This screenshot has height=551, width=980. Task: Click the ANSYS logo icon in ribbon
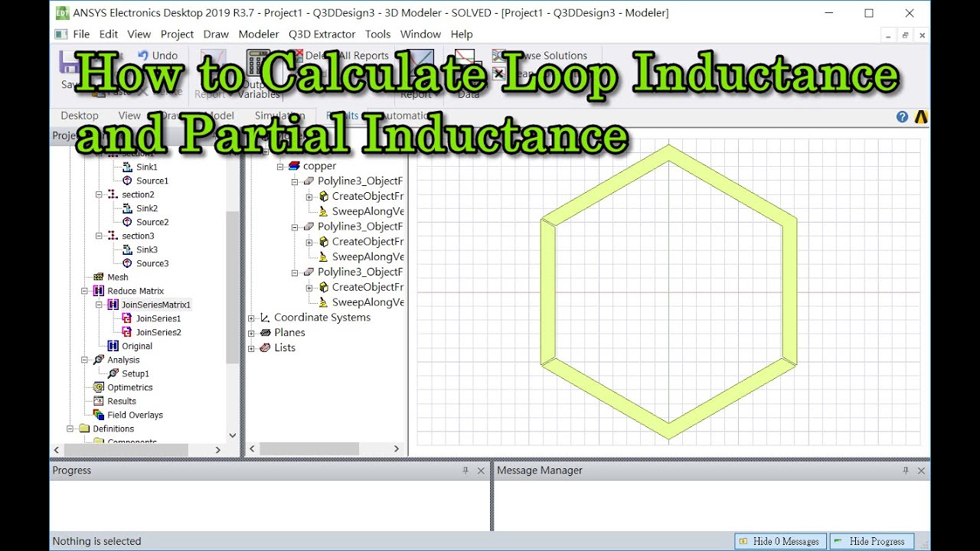921,116
